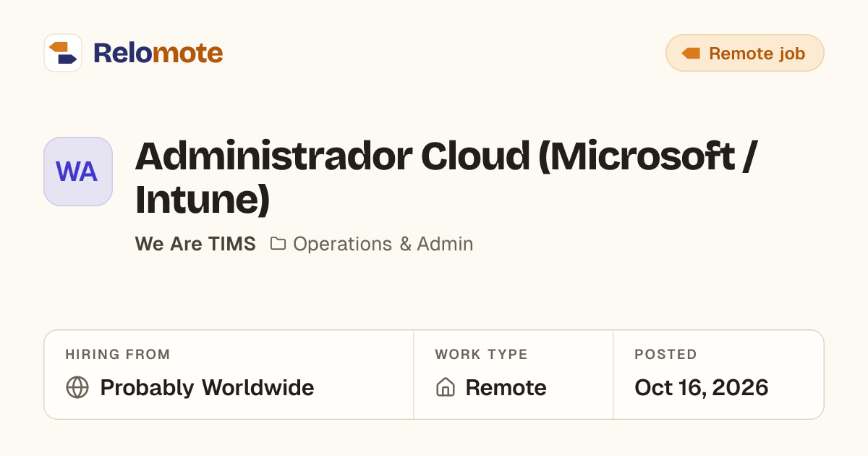Click the Relomote logo icon
Screen dimensions: 868x456
click(63, 53)
